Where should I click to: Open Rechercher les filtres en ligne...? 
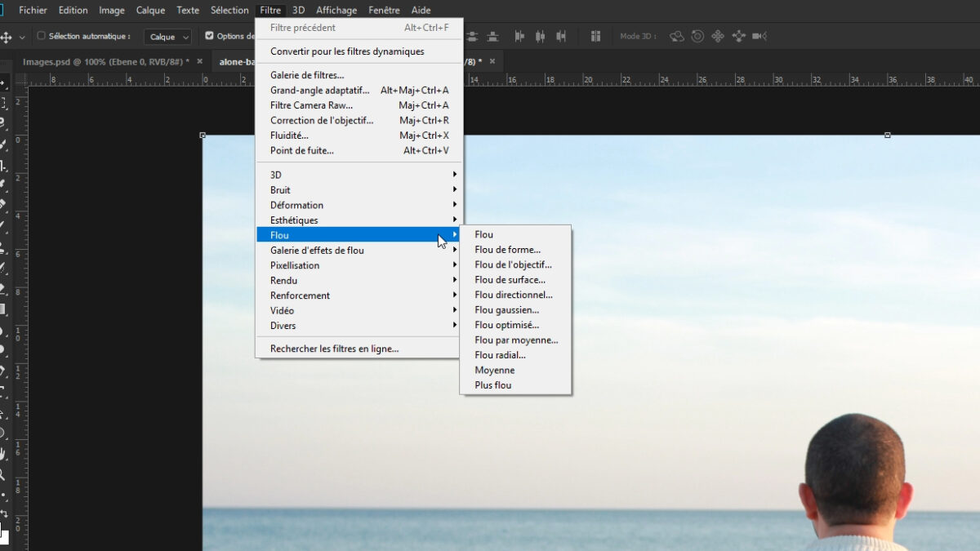coord(335,349)
